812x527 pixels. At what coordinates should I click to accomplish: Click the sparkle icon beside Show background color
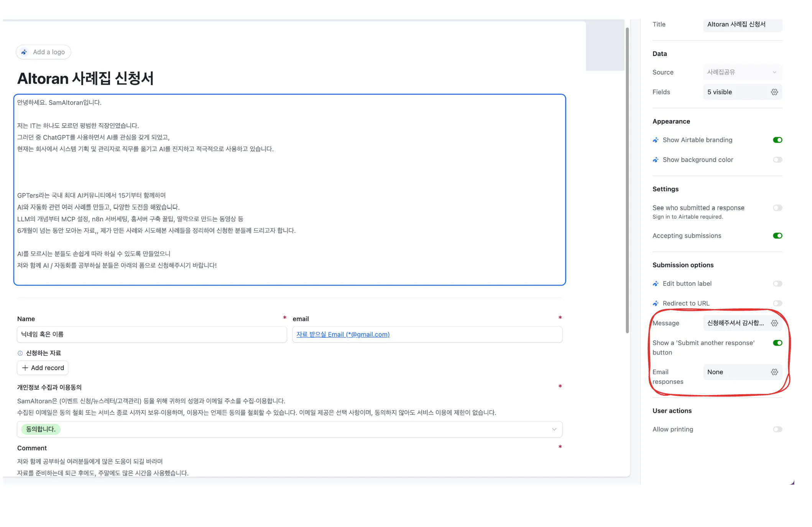click(656, 160)
